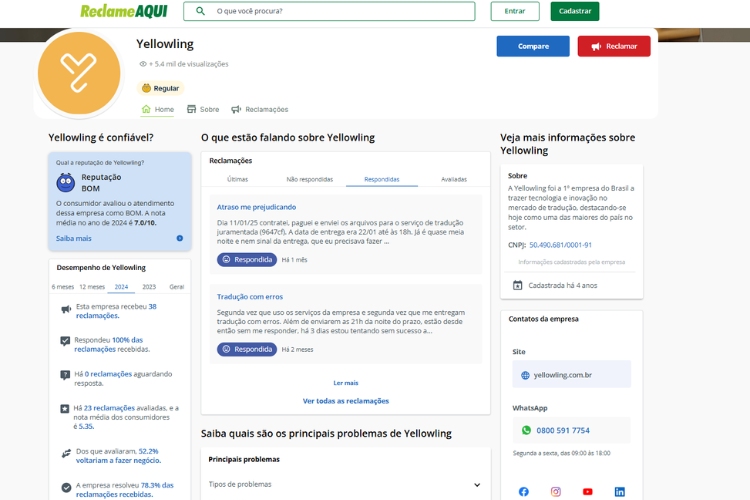Image resolution: width=750 pixels, height=500 pixels.
Task: Select the Não respondidas complaints tab
Action: point(309,179)
